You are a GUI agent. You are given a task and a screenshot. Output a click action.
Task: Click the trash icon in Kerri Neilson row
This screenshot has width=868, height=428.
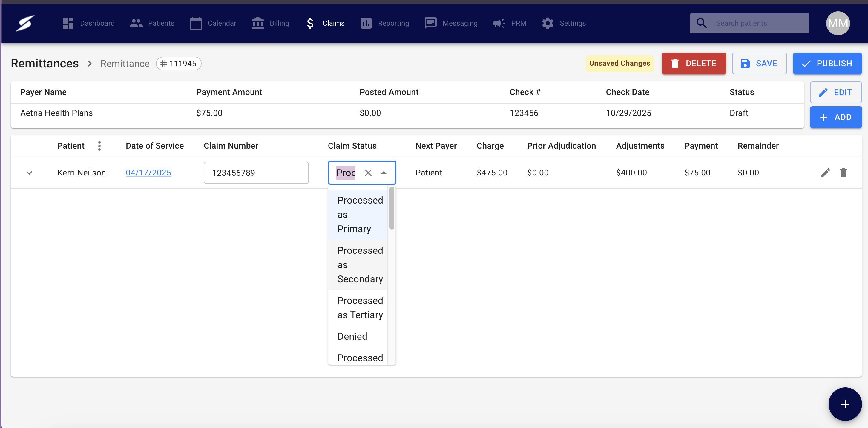pos(843,173)
